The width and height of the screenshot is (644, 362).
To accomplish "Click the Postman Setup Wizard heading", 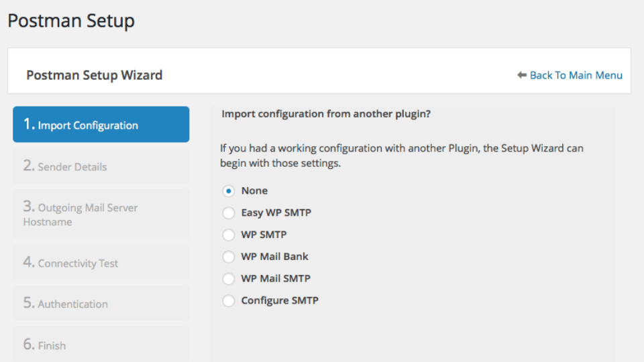I will 95,75.
